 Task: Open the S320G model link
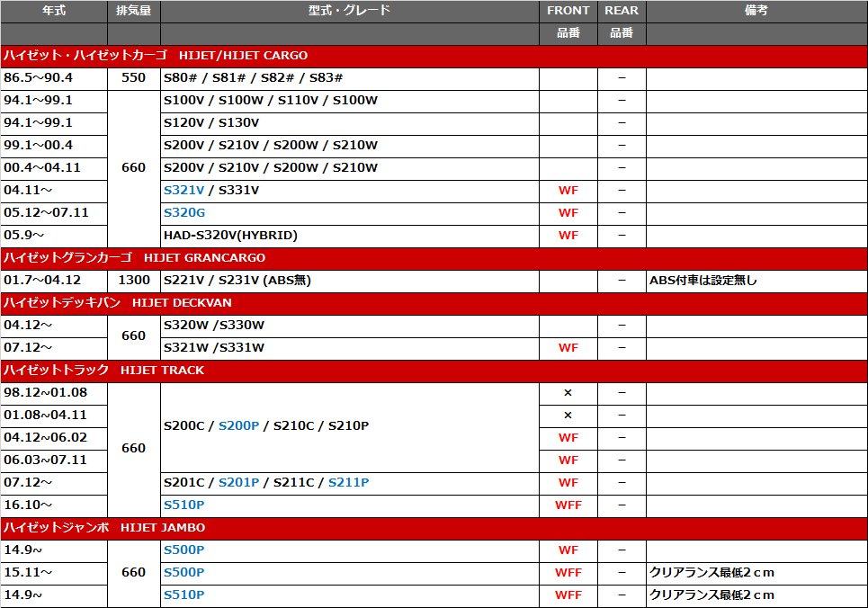point(183,212)
